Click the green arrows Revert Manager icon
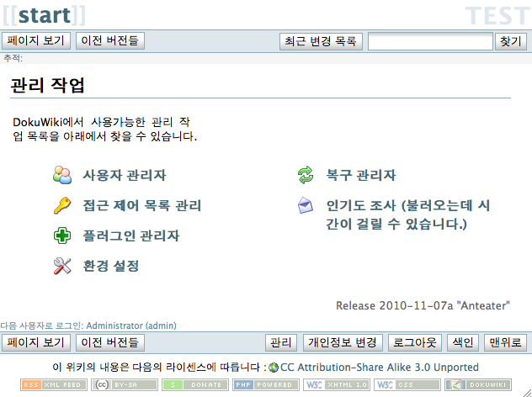Viewport: 532px width, 397px height. click(306, 175)
